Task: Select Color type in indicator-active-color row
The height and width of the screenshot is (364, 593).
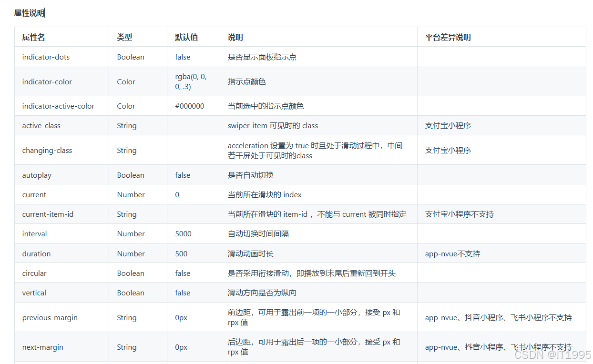Action: 126,106
